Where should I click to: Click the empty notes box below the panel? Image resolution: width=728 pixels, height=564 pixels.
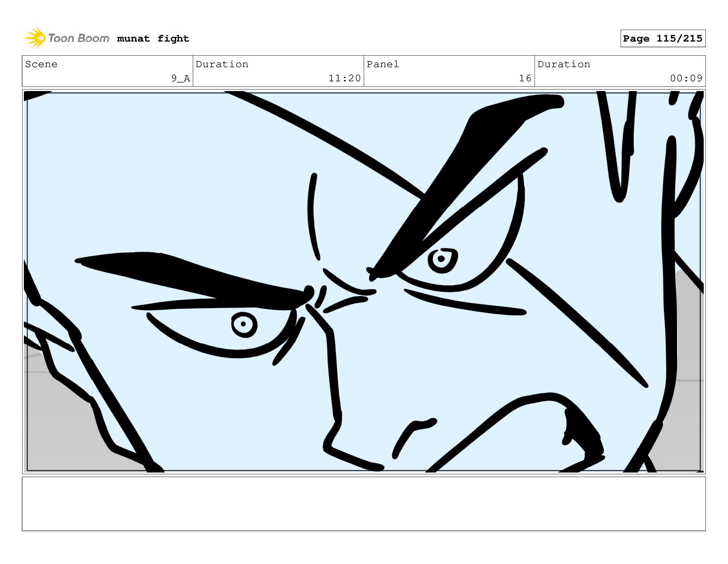click(364, 503)
